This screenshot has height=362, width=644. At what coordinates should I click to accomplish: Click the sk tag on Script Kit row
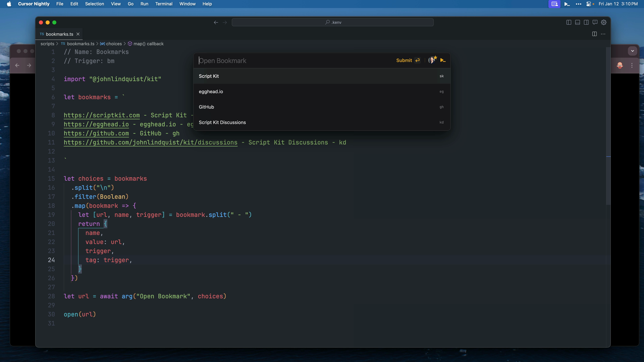[442, 76]
